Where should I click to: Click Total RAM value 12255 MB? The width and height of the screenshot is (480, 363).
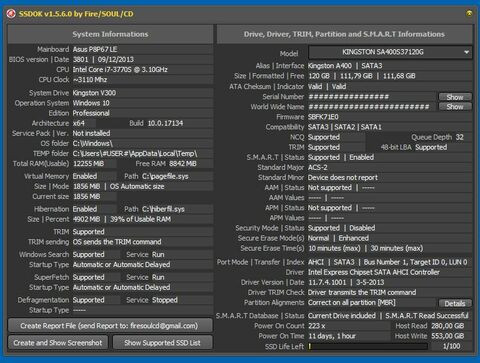coord(89,164)
